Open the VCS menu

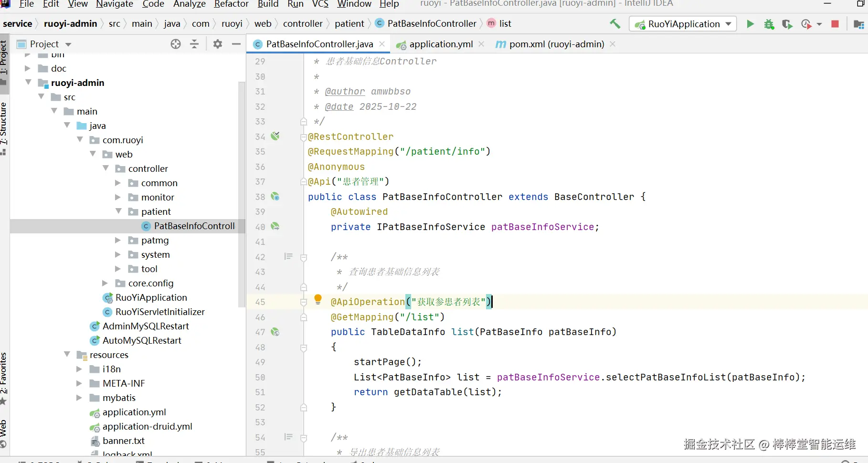(320, 4)
